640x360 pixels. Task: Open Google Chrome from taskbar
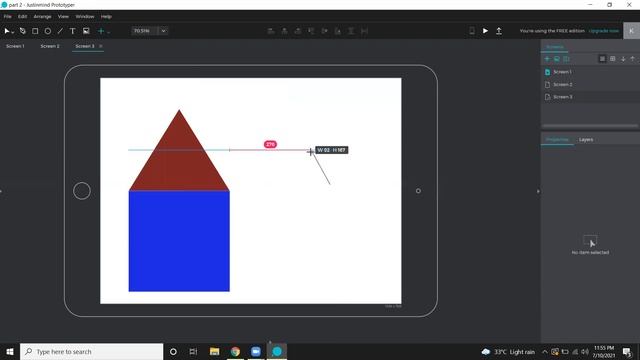pos(235,351)
